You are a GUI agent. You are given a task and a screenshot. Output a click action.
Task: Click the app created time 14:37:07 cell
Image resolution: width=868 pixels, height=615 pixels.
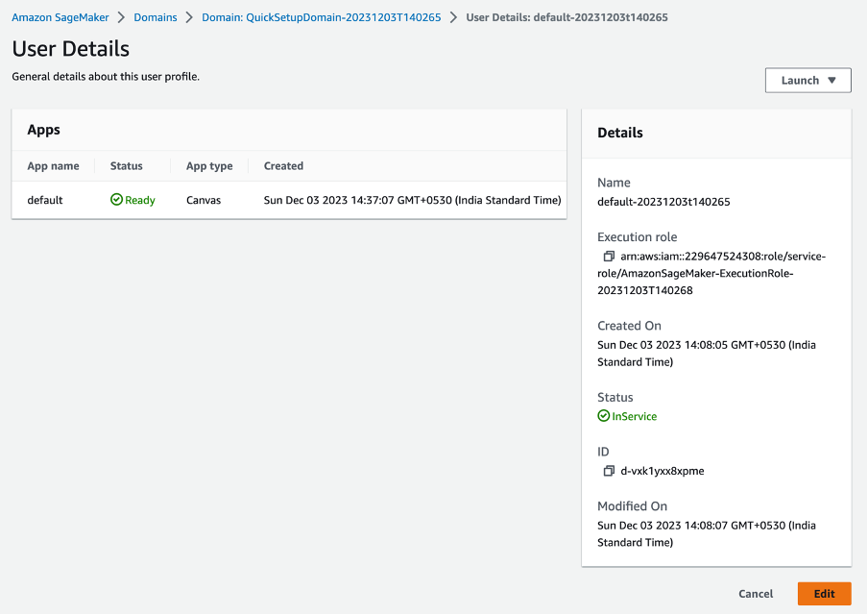click(413, 200)
